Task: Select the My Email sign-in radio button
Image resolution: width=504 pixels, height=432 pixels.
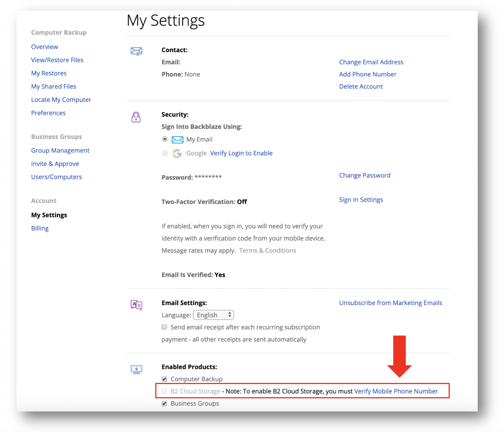Action: coord(165,139)
